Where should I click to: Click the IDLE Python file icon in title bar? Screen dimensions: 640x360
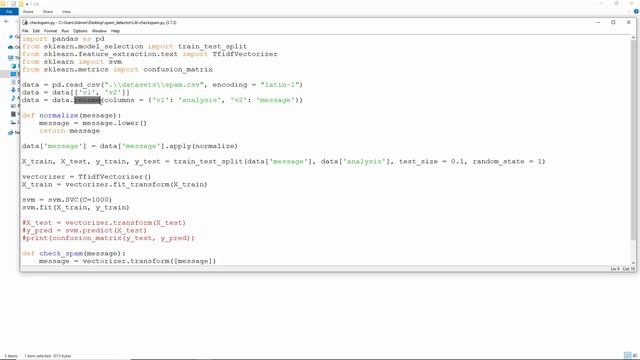(x=25, y=23)
